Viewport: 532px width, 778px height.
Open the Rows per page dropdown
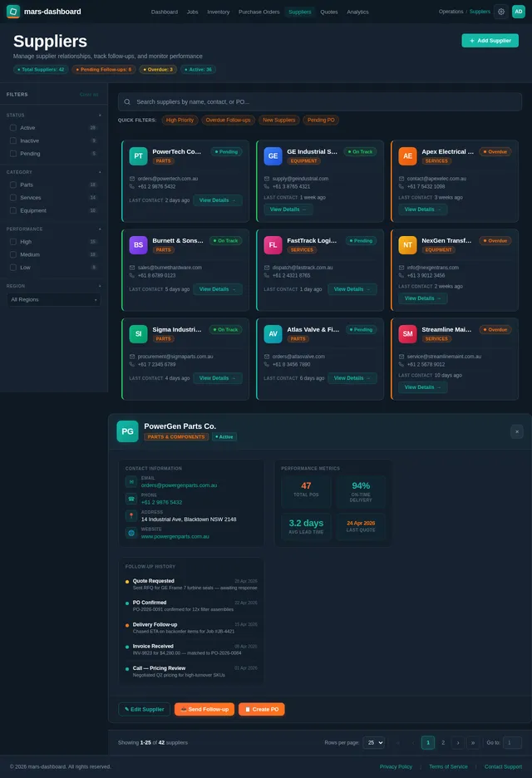click(x=374, y=743)
